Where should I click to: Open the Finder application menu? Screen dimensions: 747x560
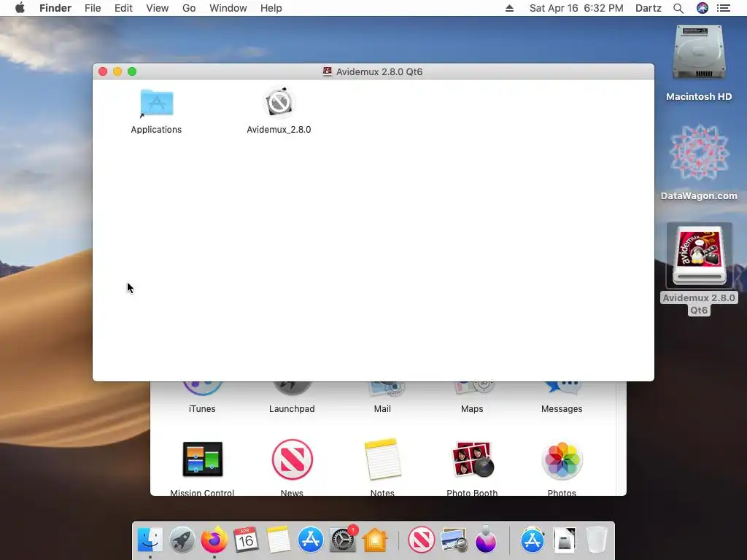(55, 8)
